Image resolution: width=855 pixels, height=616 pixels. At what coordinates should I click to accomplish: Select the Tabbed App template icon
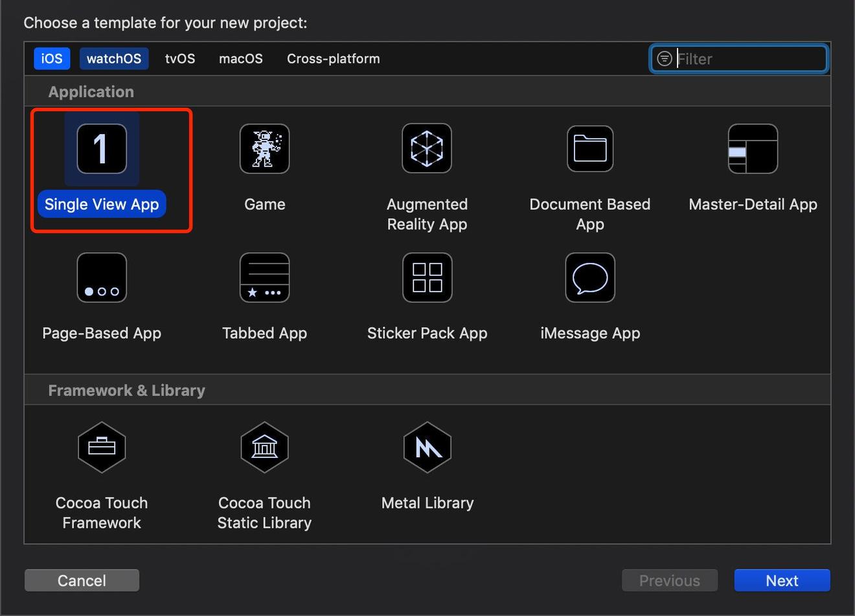point(264,278)
